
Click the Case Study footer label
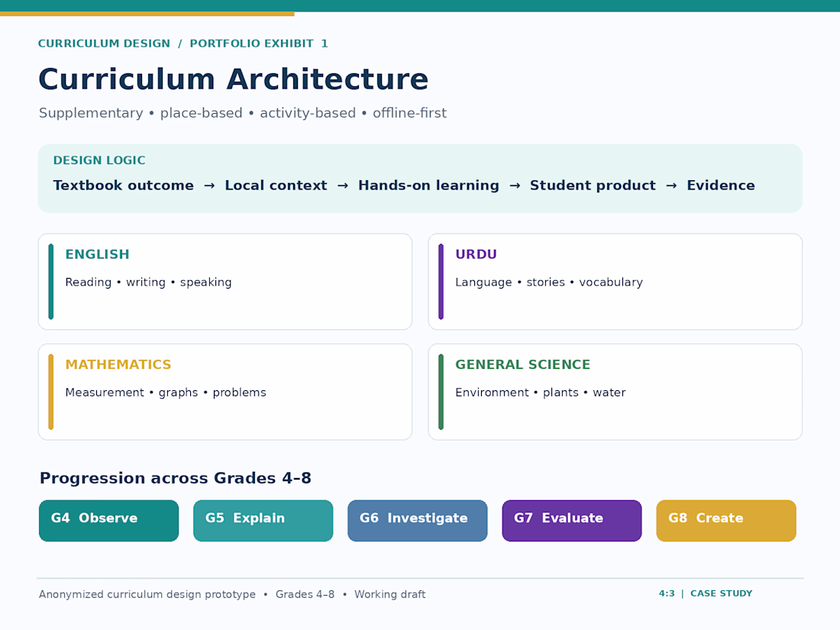[721, 593]
